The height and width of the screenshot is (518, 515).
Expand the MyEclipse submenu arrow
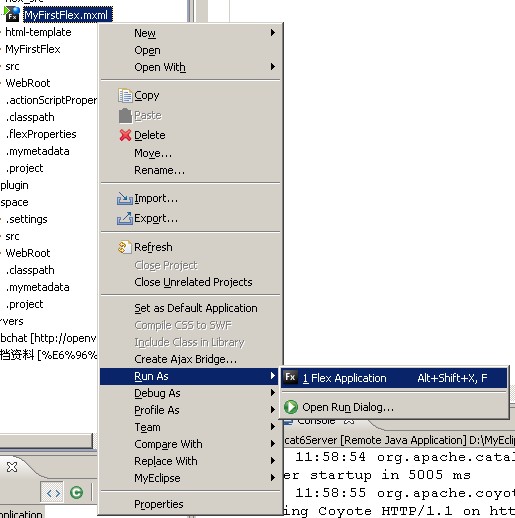click(273, 478)
